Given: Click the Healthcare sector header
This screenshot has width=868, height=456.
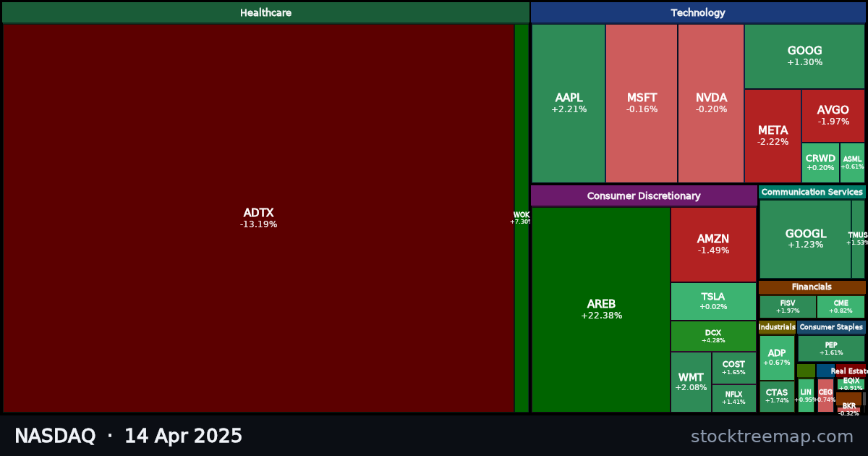Looking at the screenshot, I should 265,12.
